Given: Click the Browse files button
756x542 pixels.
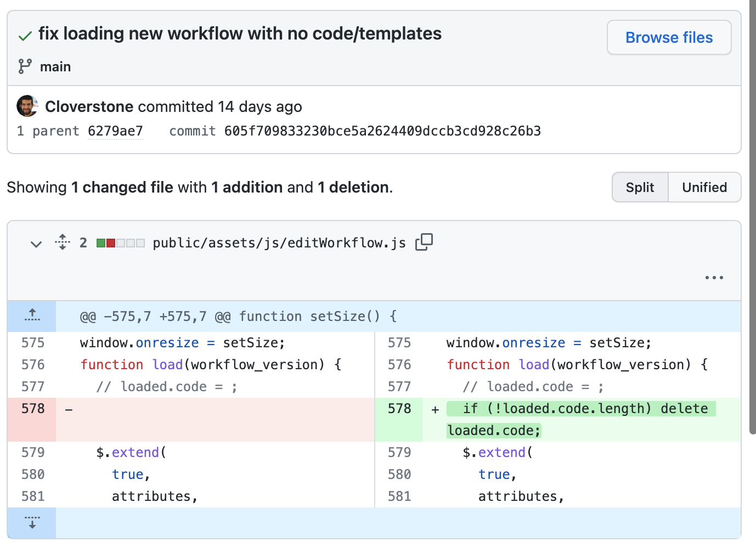Looking at the screenshot, I should tap(669, 37).
